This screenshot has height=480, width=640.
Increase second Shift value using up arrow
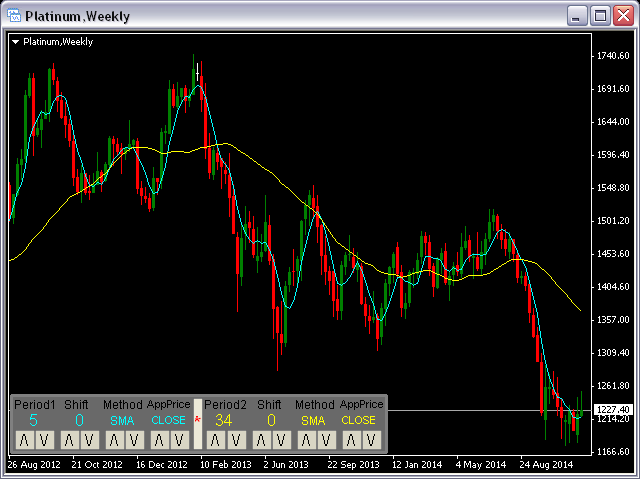tap(259, 440)
